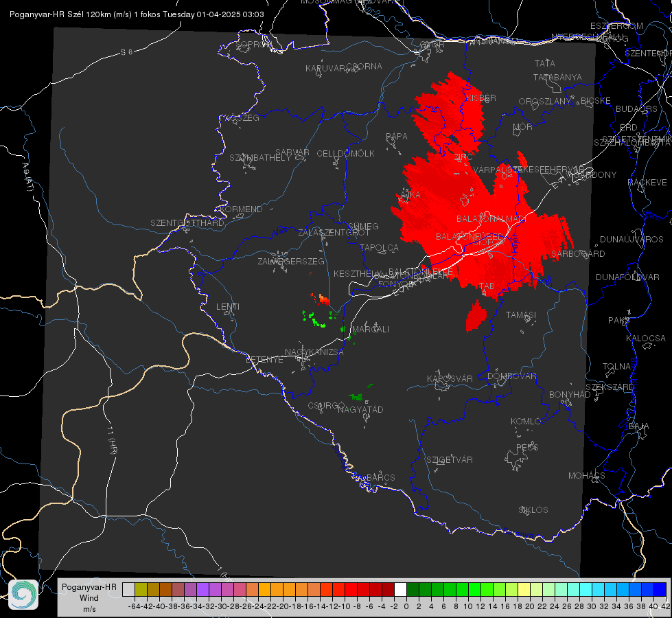The height and width of the screenshot is (618, 672).
Task: Click the KISBER label over the red echo
Action: (x=481, y=98)
